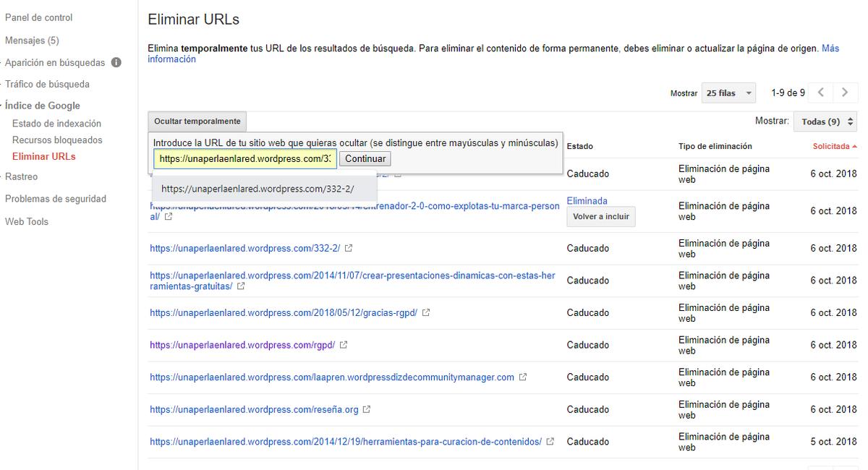Open the Todas (9) filter dropdown
The height and width of the screenshot is (470, 868).
pyautogui.click(x=825, y=121)
